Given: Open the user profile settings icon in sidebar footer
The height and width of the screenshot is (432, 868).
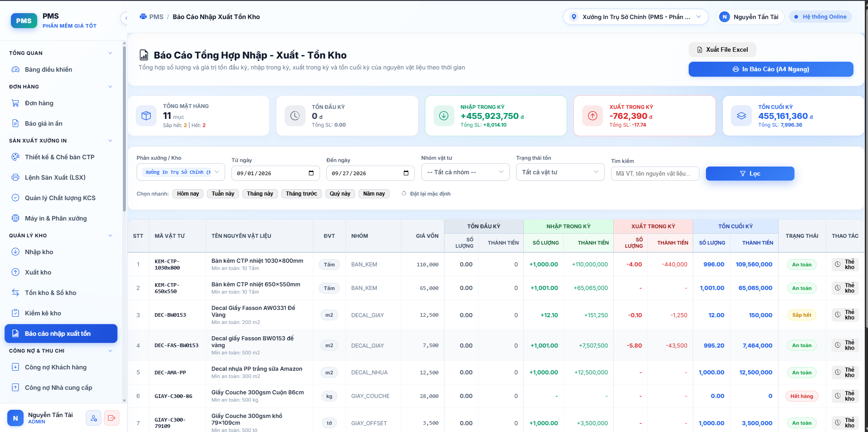Looking at the screenshot, I should coord(94,418).
